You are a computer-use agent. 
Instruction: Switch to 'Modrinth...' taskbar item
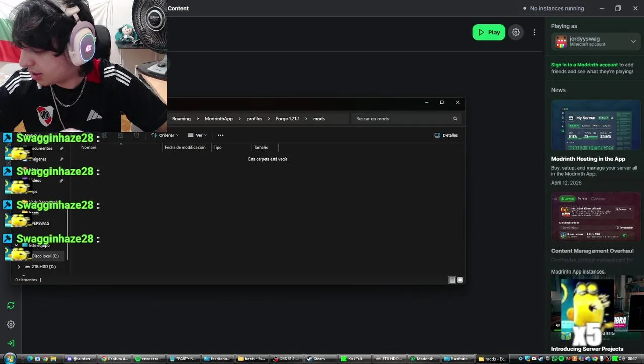pyautogui.click(x=423, y=359)
